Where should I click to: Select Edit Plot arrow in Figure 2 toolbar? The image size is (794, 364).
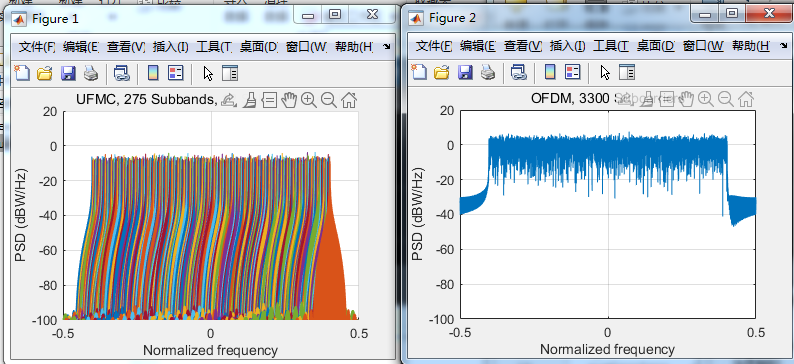pyautogui.click(x=605, y=72)
